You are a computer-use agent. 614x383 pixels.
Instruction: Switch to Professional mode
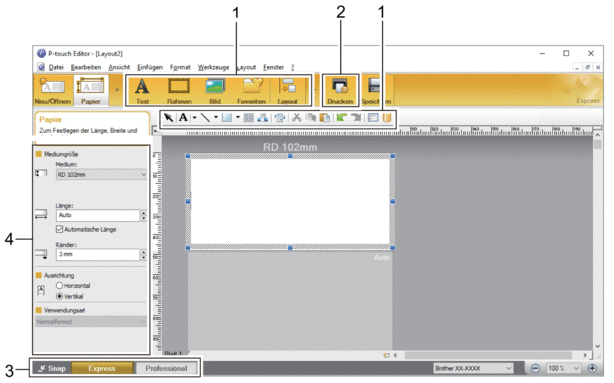166,368
